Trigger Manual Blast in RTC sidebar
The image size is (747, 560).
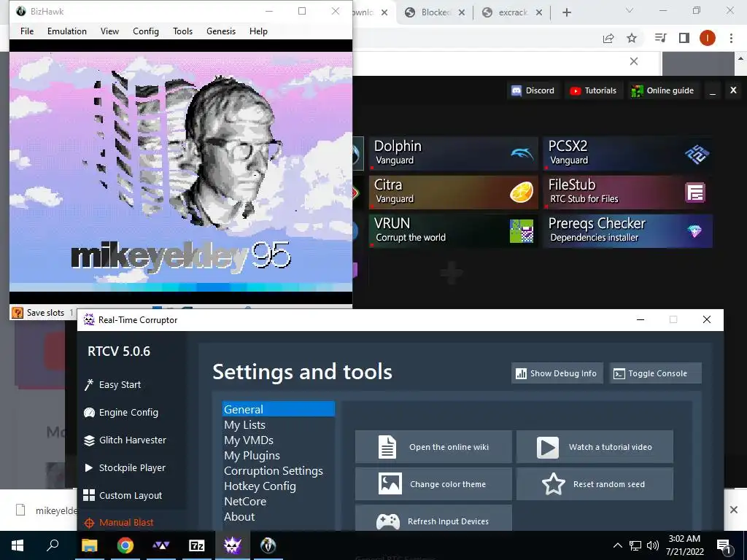[126, 522]
